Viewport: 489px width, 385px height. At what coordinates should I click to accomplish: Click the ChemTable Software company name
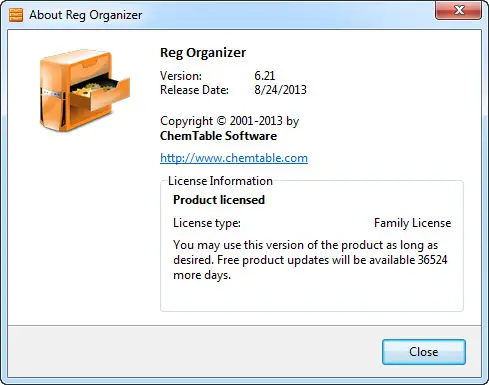click(x=218, y=136)
